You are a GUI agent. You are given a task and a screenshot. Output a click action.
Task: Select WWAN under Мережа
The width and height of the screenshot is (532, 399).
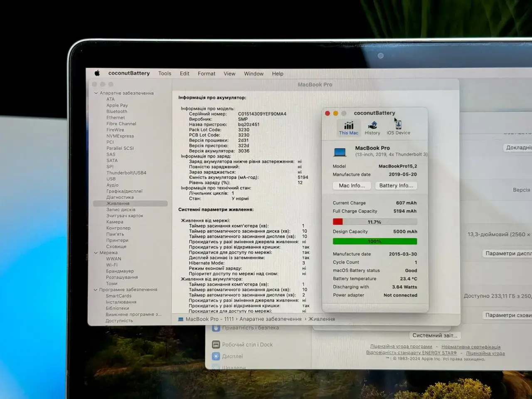pyautogui.click(x=113, y=259)
